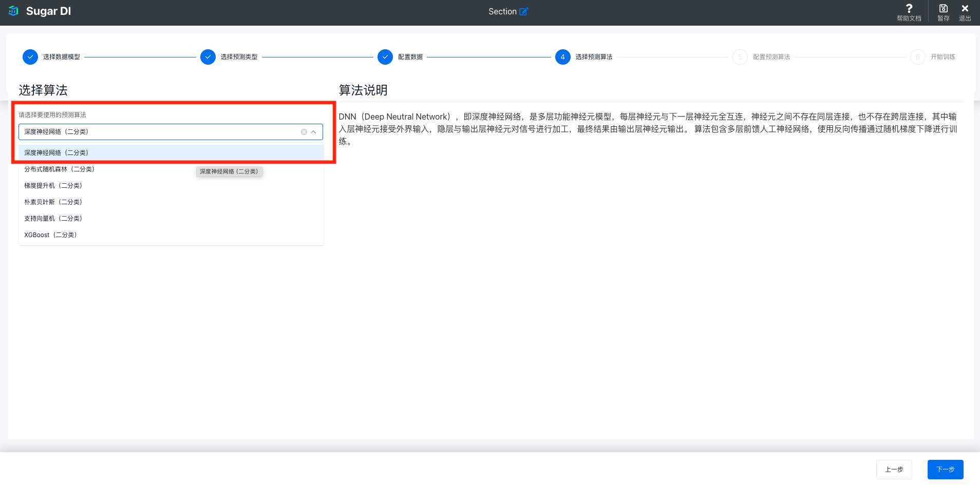Click the 上一步 previous button

(x=894, y=470)
